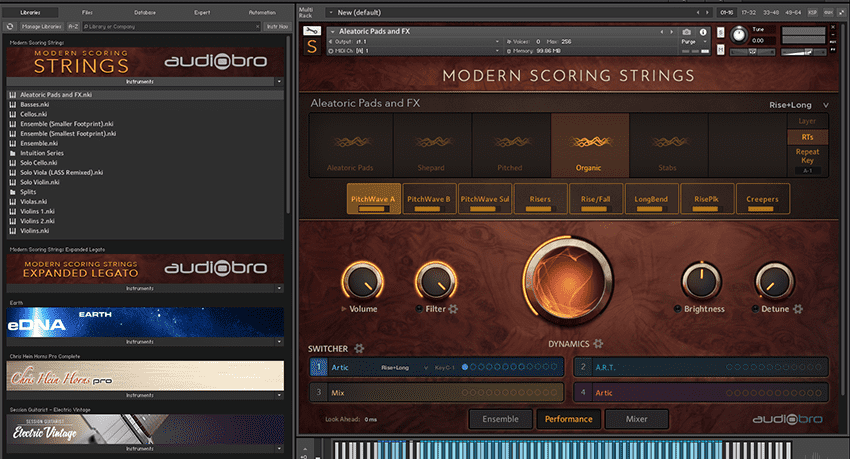Click the S instrument logo icon
Viewport: 850px width, 459px height.
click(312, 47)
